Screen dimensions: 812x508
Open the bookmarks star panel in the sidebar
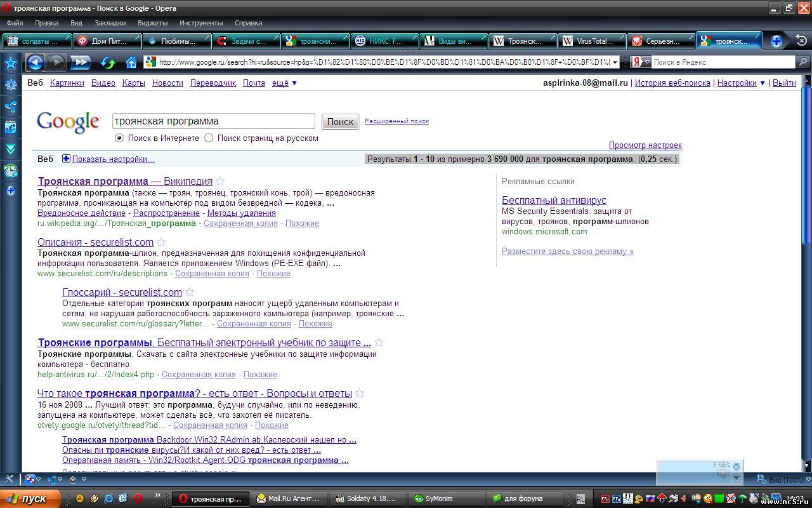[11, 63]
